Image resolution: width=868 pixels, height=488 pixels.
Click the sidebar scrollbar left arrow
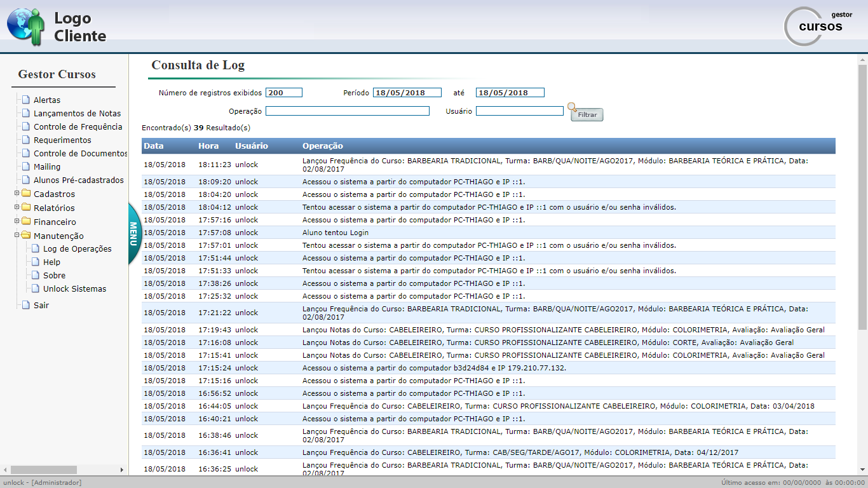(5, 470)
